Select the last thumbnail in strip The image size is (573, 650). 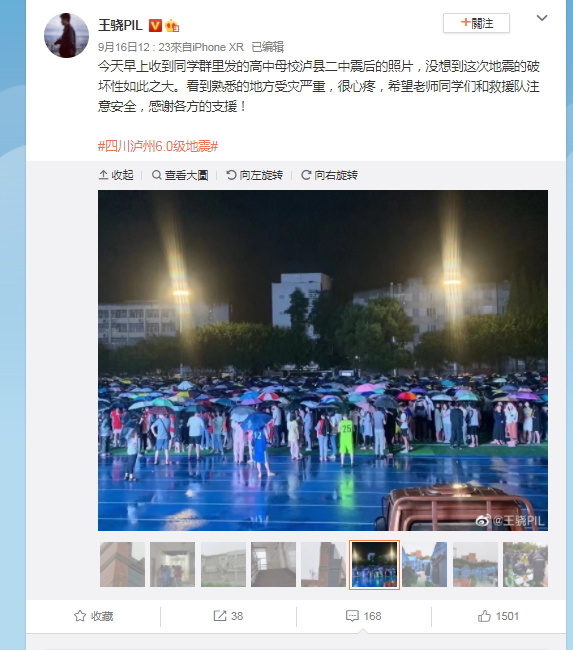pyautogui.click(x=525, y=564)
